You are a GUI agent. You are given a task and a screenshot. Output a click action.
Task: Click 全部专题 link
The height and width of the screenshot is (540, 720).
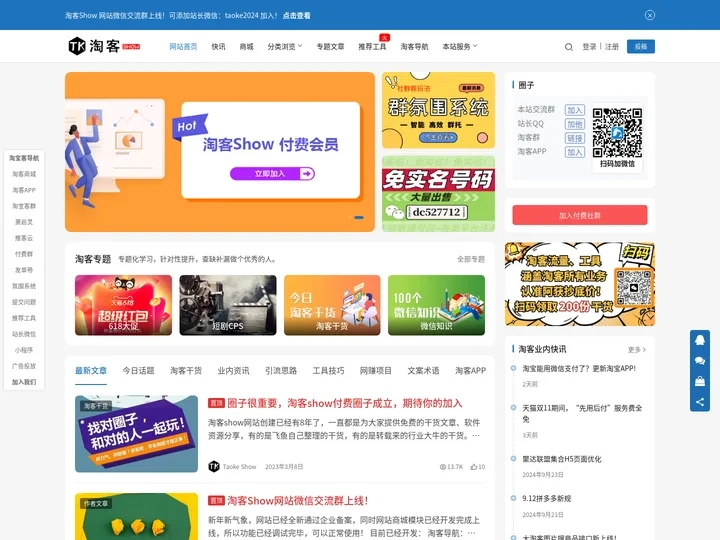[x=471, y=259]
